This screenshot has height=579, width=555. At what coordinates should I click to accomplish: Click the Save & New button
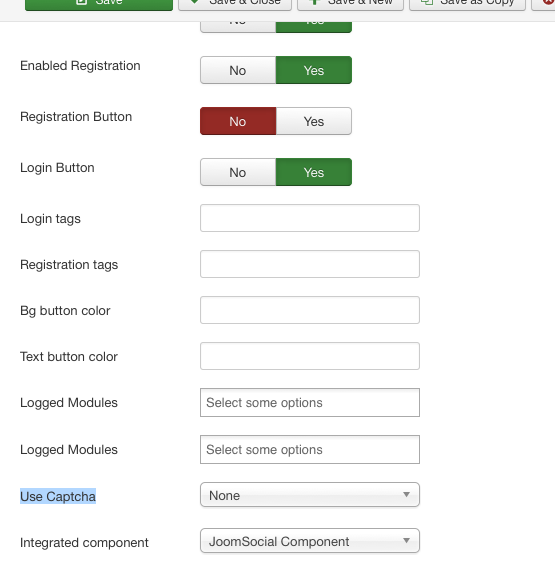pos(350,4)
